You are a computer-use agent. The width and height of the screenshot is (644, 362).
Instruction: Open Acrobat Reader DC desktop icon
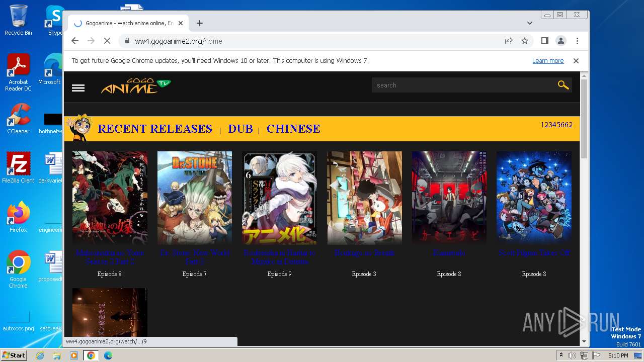click(x=18, y=73)
